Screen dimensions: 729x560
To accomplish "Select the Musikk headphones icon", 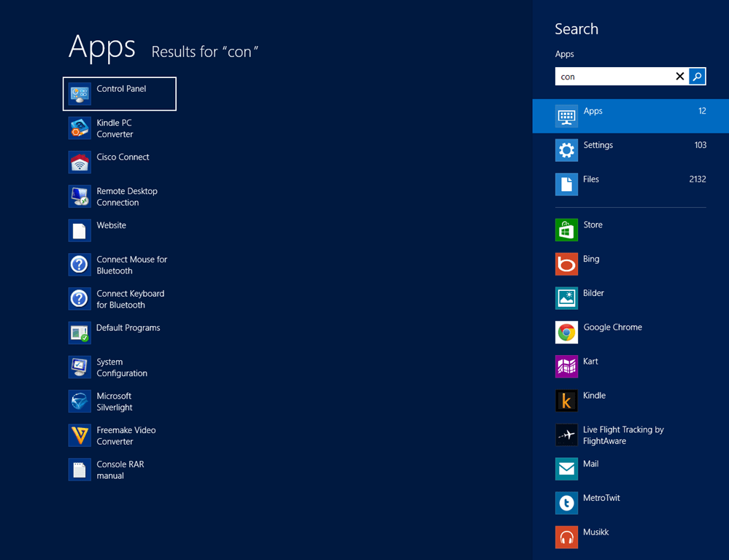I will (x=566, y=537).
